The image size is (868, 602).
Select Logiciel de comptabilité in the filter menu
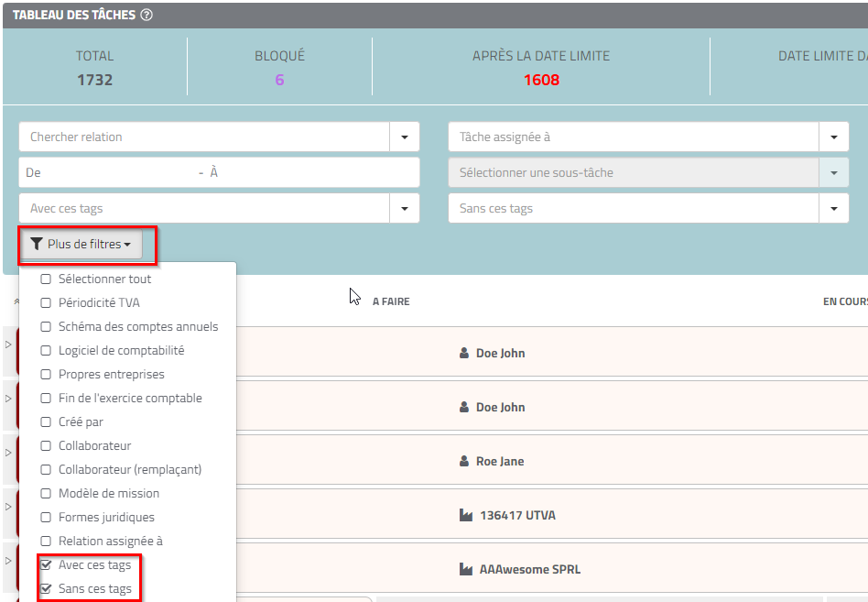pos(121,351)
